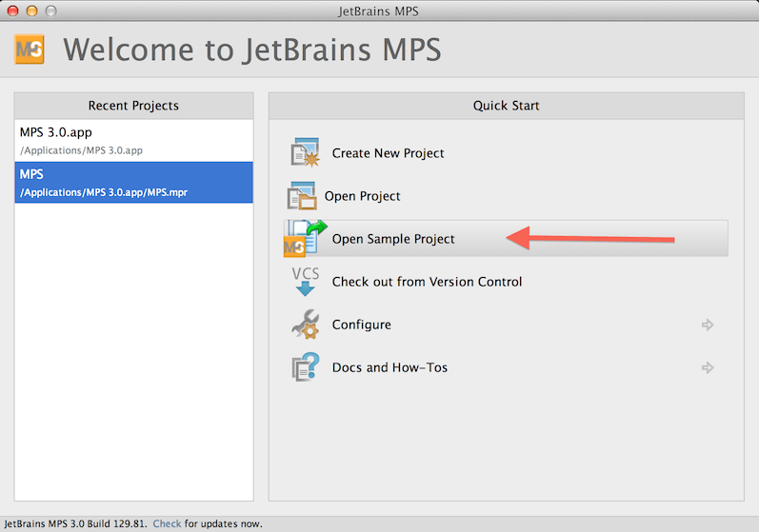The width and height of the screenshot is (759, 532).
Task: Choose Open Project text
Action: (362, 196)
